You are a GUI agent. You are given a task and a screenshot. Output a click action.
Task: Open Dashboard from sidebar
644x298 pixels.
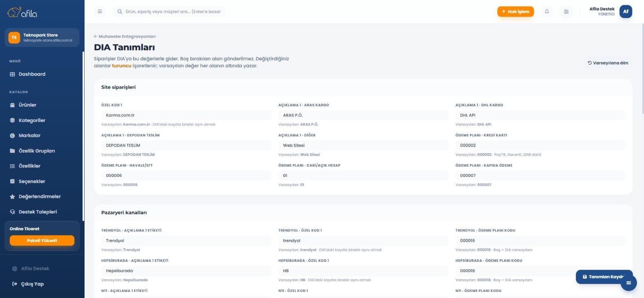coord(41,74)
